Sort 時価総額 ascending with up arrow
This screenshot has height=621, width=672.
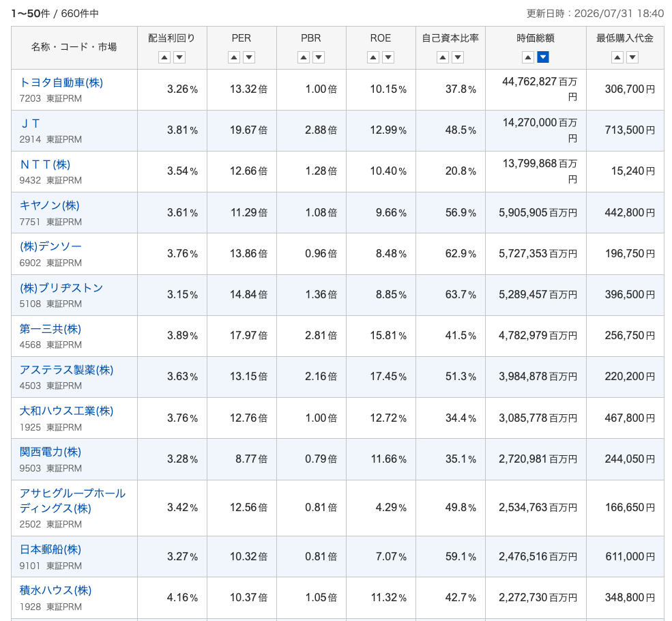coord(528,57)
